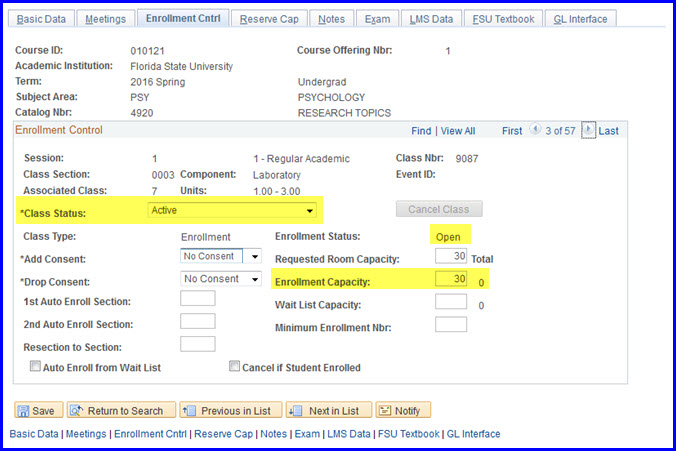Open Reserve Cap bottom link

(x=223, y=434)
